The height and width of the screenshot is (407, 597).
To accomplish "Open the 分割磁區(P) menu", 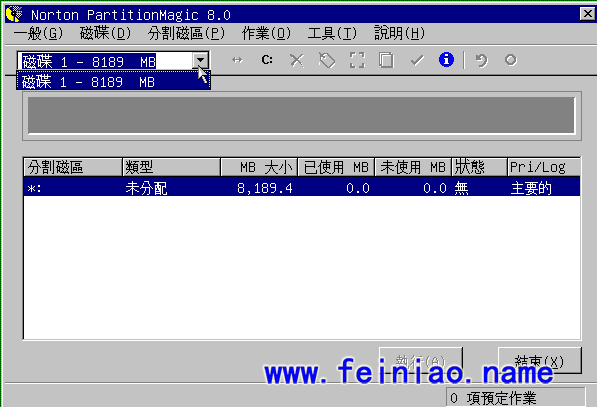I will (186, 34).
